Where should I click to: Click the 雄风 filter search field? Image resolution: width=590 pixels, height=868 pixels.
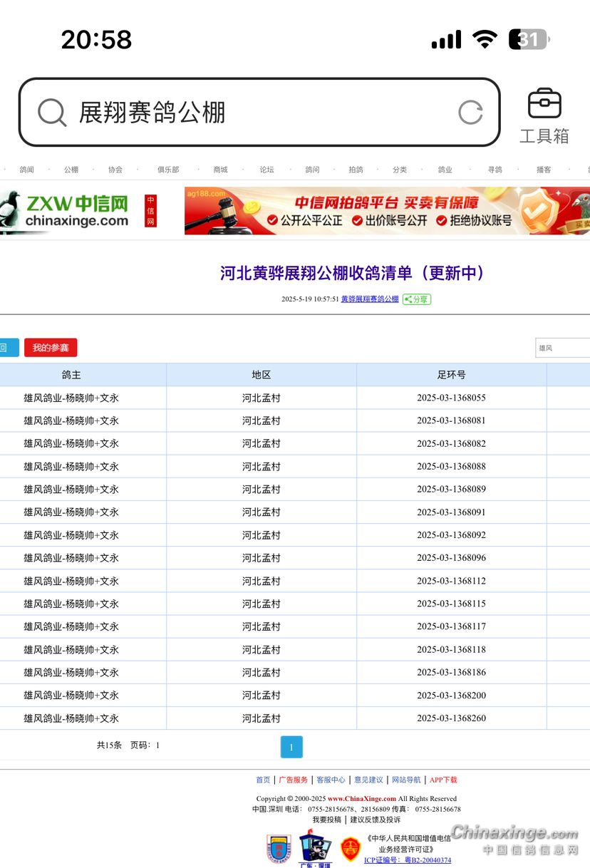pos(562,348)
